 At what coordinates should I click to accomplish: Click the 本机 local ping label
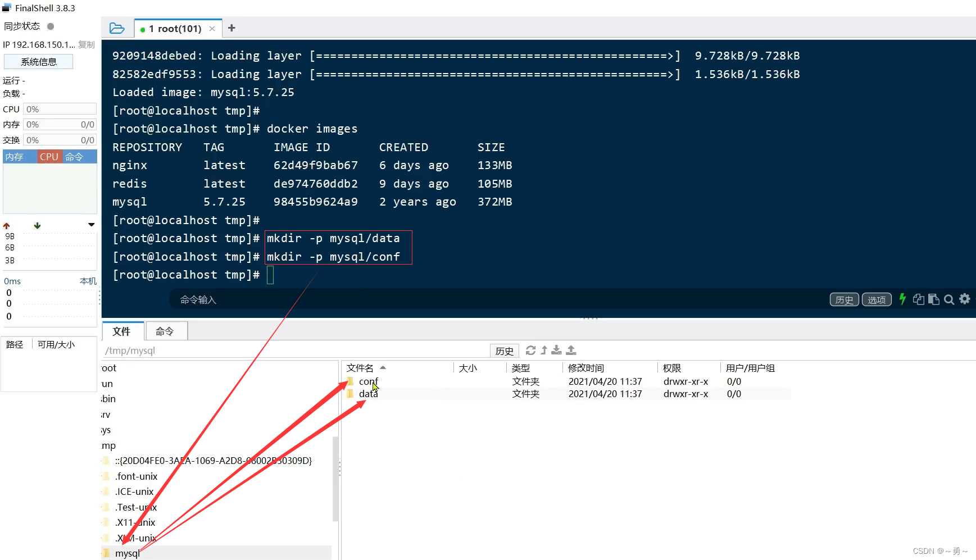click(x=88, y=281)
